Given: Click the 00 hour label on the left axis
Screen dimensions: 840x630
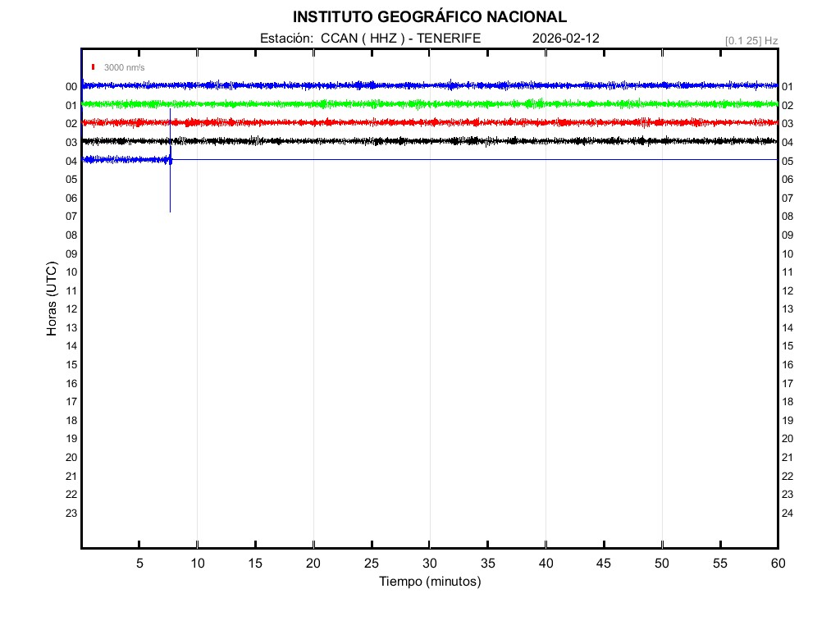Looking at the screenshot, I should point(71,86).
